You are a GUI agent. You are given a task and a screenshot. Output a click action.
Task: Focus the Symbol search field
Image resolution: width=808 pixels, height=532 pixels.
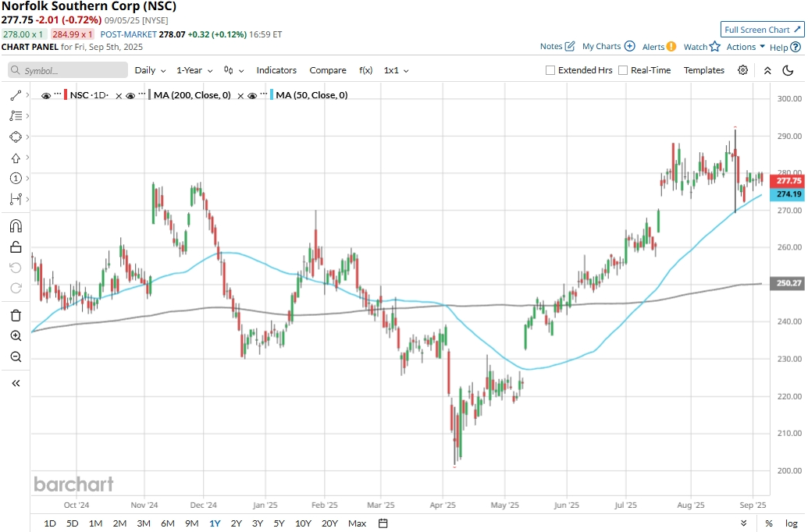tap(67, 70)
